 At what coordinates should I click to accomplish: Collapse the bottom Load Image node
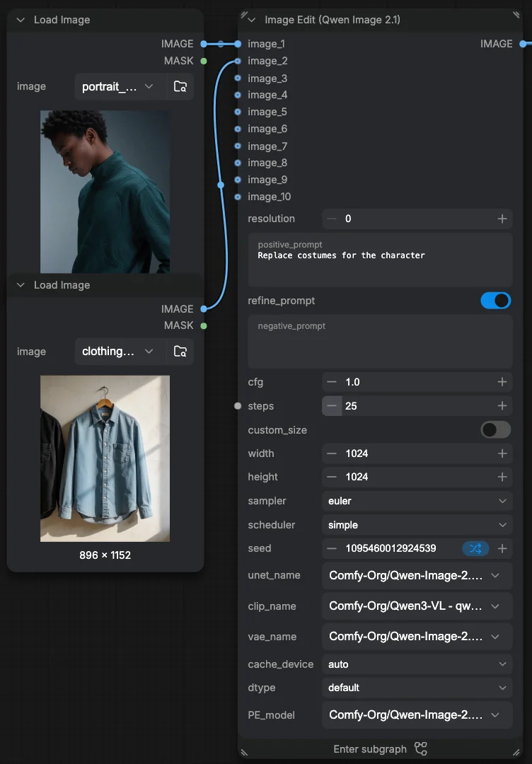[21, 285]
